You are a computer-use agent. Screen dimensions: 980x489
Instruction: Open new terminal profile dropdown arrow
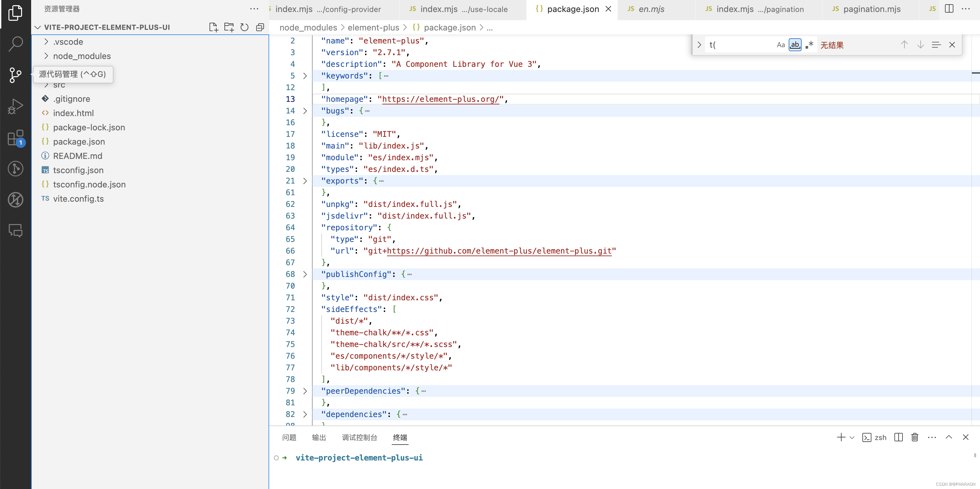coord(852,438)
